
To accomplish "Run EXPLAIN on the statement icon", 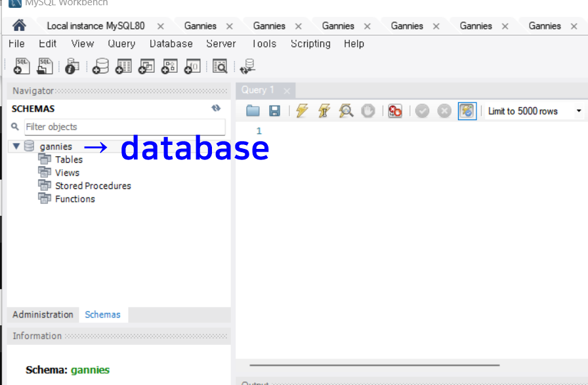I will click(346, 111).
